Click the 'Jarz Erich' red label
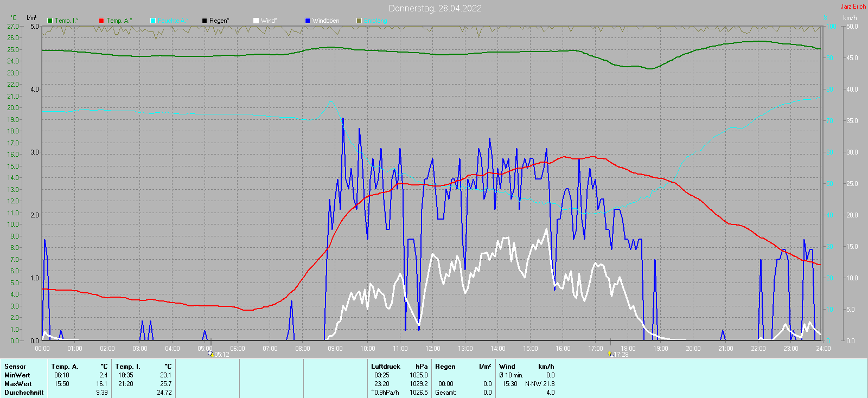868x398 pixels. coord(853,7)
